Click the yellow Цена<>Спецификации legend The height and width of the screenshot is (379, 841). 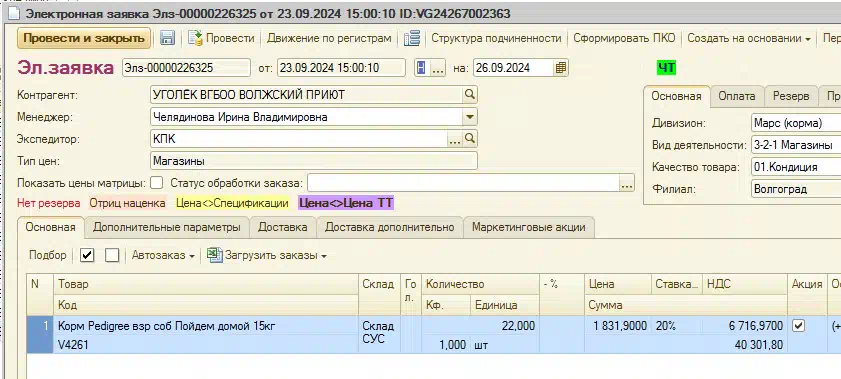click(x=232, y=203)
